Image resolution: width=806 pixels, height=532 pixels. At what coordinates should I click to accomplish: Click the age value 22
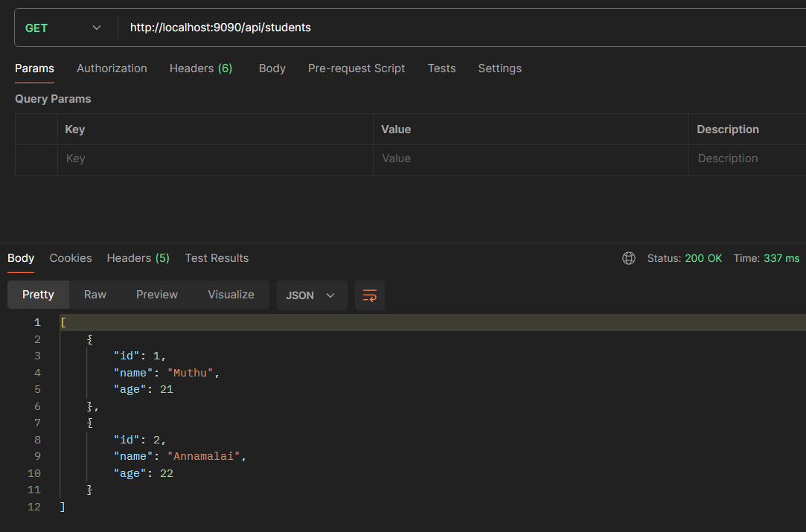click(x=167, y=473)
